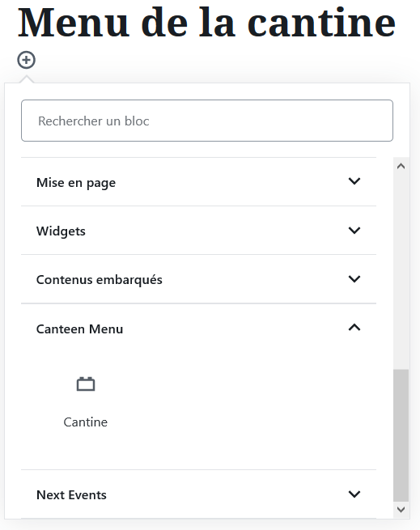Screen dimensions: 420x530
Task: Insert the Cantine block icon
Action: [86, 384]
